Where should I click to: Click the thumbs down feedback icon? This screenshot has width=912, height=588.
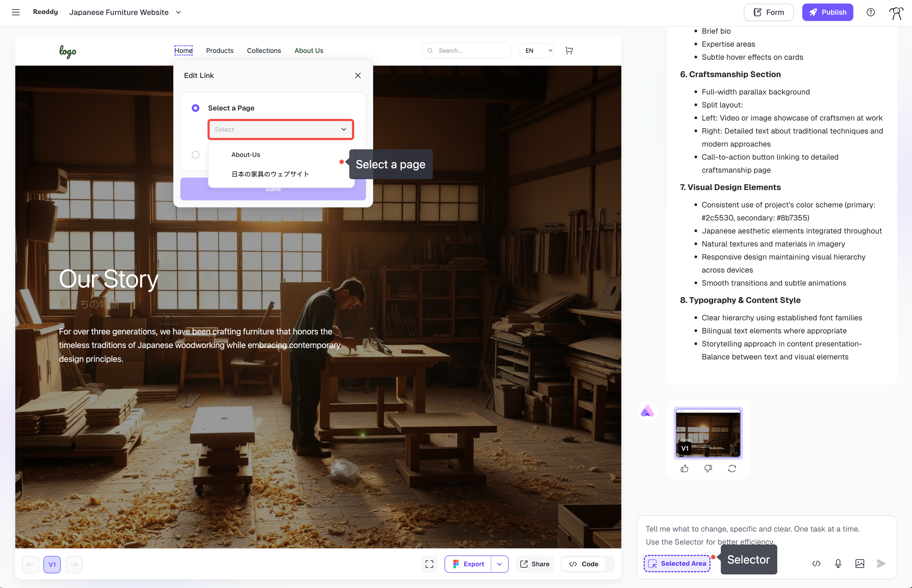[x=708, y=469]
